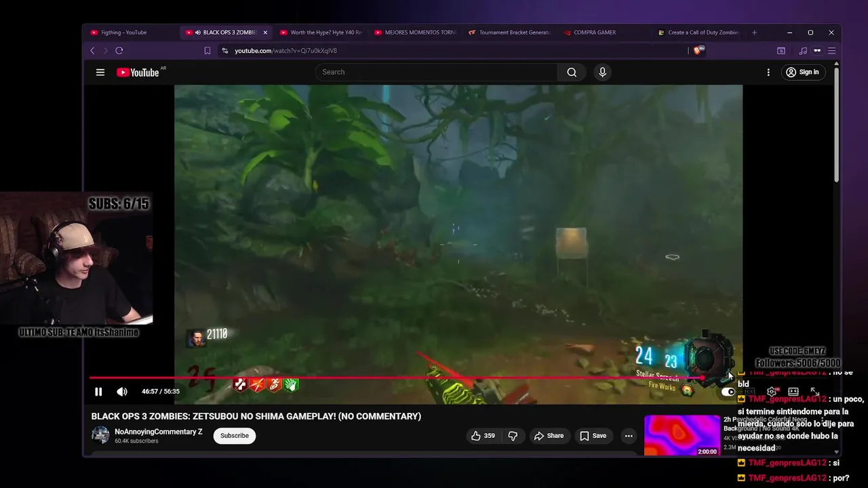The height and width of the screenshot is (488, 868).
Task: Mute the video volume
Action: [x=122, y=392]
